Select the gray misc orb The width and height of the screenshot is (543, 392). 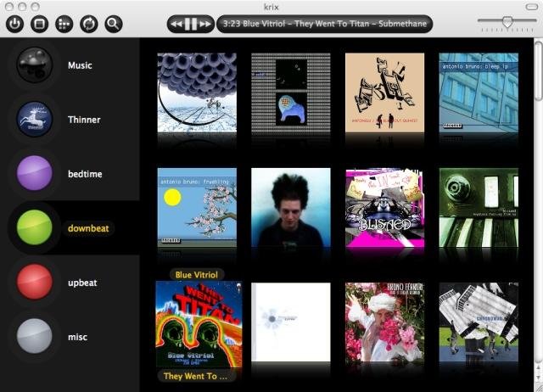[x=35, y=336]
